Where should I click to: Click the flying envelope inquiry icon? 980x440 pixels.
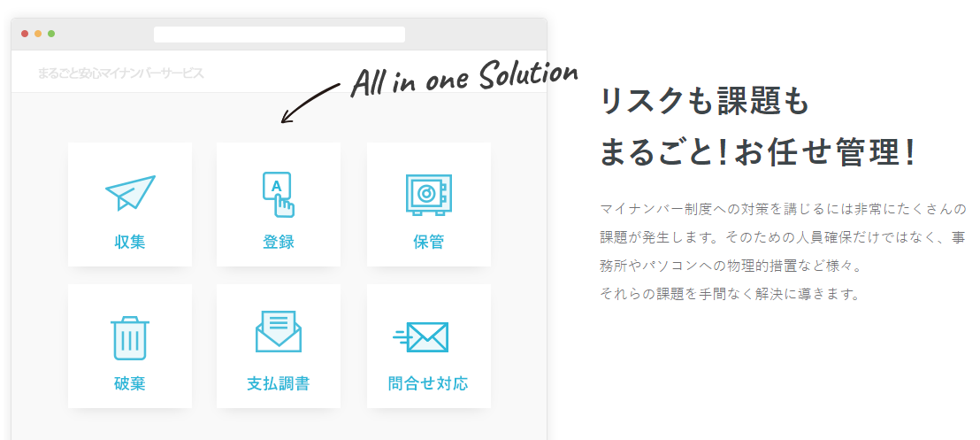(x=421, y=337)
